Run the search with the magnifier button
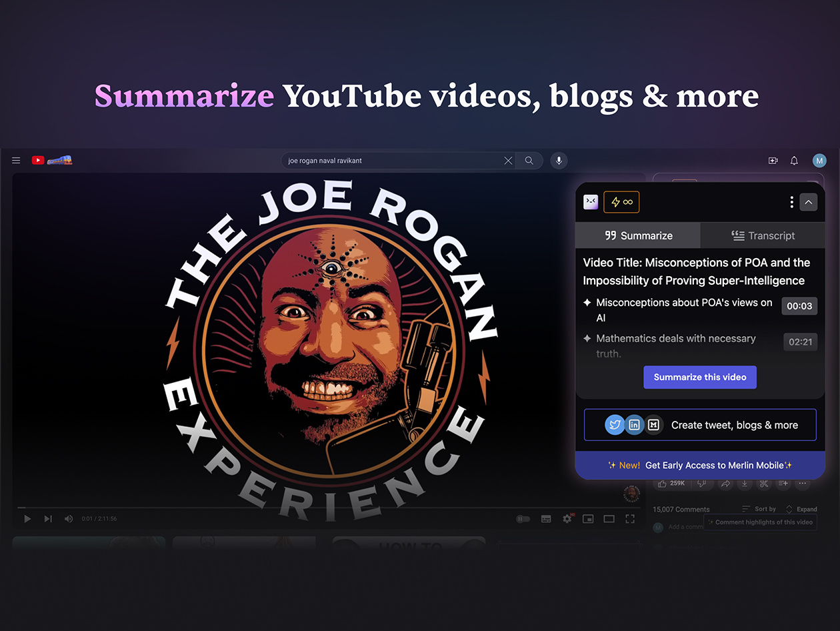This screenshot has height=631, width=840. pos(529,161)
